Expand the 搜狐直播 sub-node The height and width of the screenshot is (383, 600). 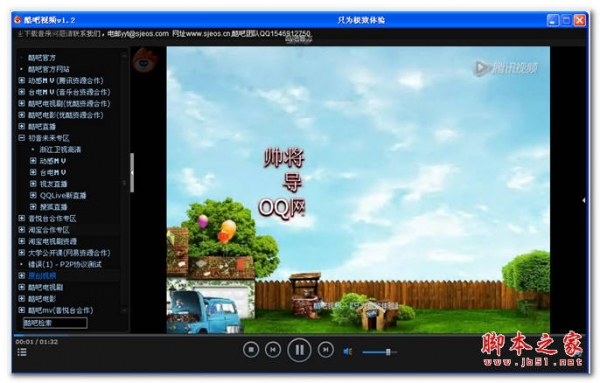33,207
